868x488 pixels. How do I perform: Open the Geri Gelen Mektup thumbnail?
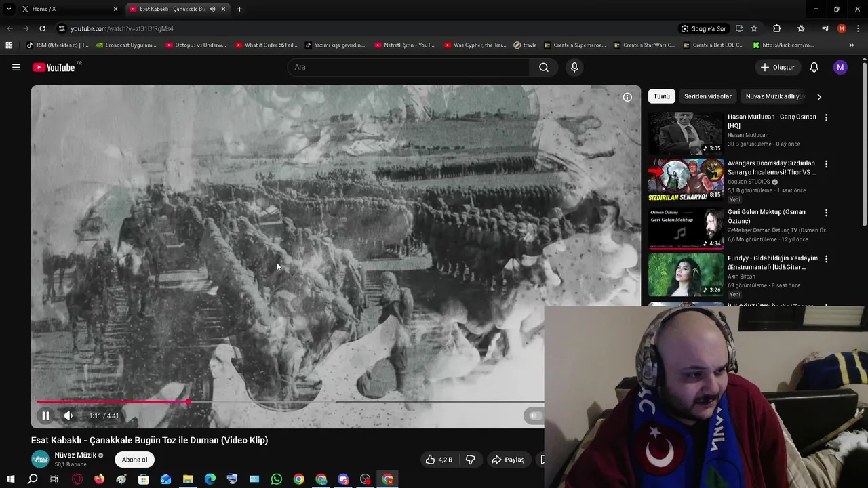pyautogui.click(x=686, y=228)
